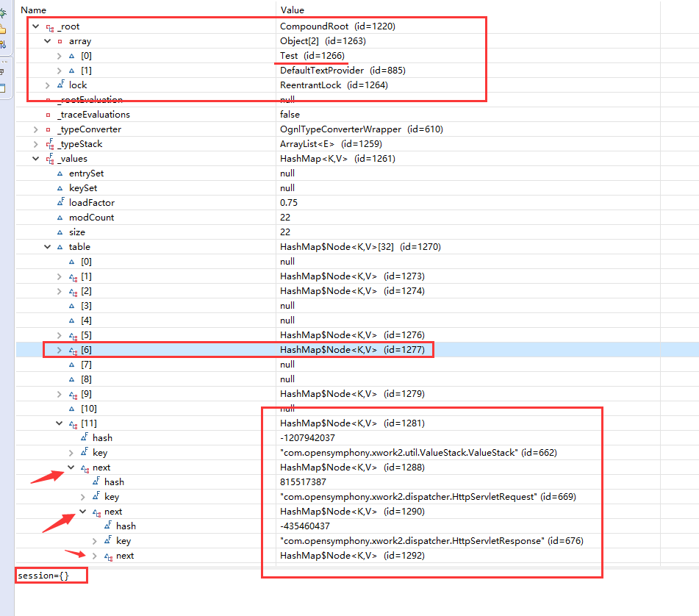Click the icon beside table entry [7]
The height and width of the screenshot is (616, 699).
click(x=72, y=365)
